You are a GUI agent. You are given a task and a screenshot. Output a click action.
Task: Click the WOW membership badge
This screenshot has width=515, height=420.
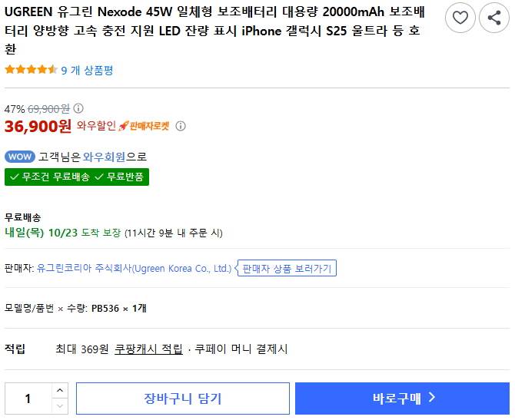click(x=20, y=157)
